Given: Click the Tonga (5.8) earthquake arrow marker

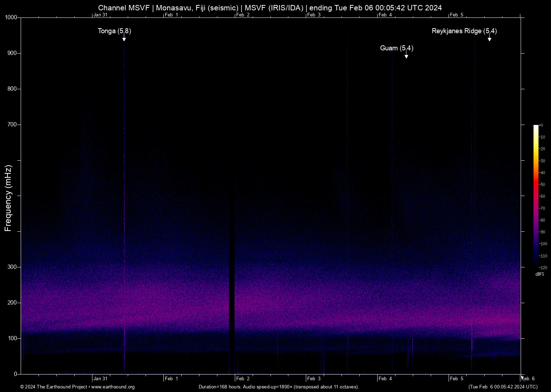Looking at the screenshot, I should (124, 40).
